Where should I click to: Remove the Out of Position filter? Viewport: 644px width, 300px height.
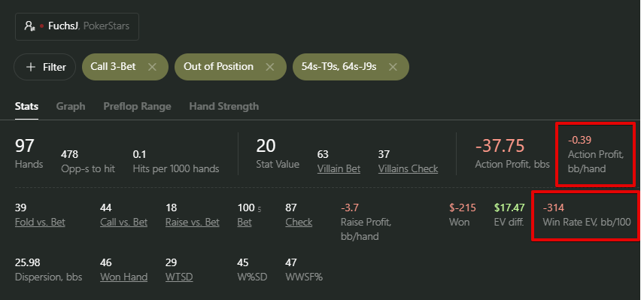pyautogui.click(x=270, y=67)
